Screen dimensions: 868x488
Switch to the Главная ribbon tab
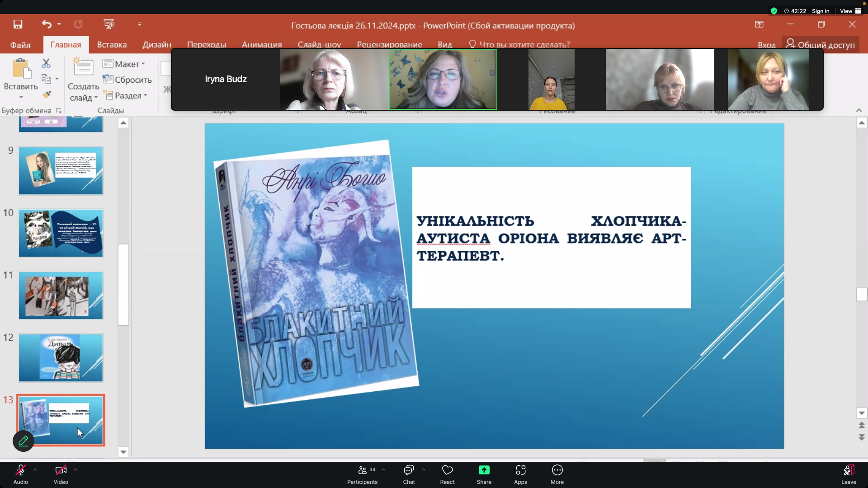coord(66,45)
